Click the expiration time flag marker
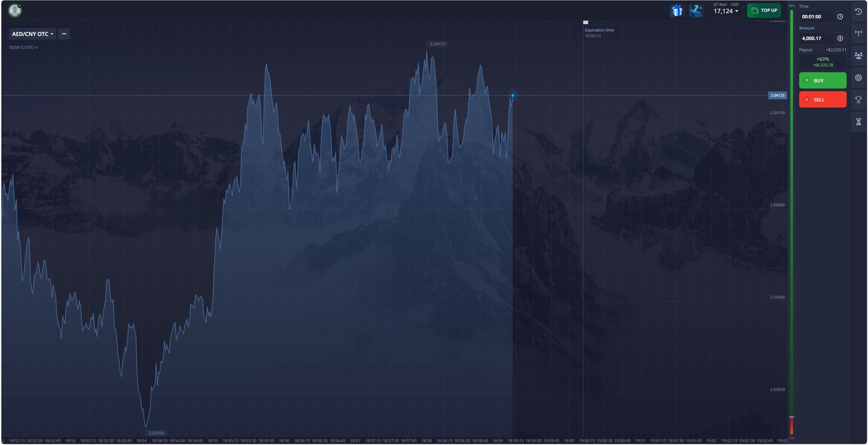This screenshot has width=868, height=445. coord(586,22)
